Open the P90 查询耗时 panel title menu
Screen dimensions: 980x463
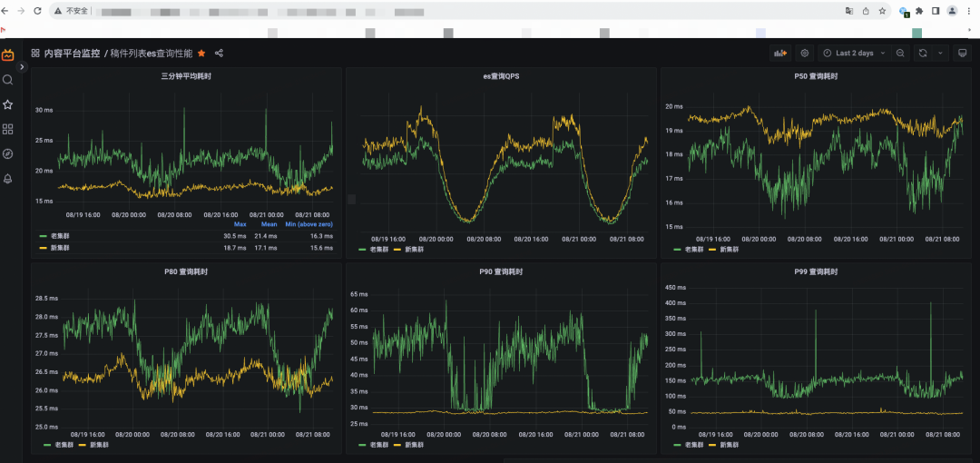click(x=501, y=272)
